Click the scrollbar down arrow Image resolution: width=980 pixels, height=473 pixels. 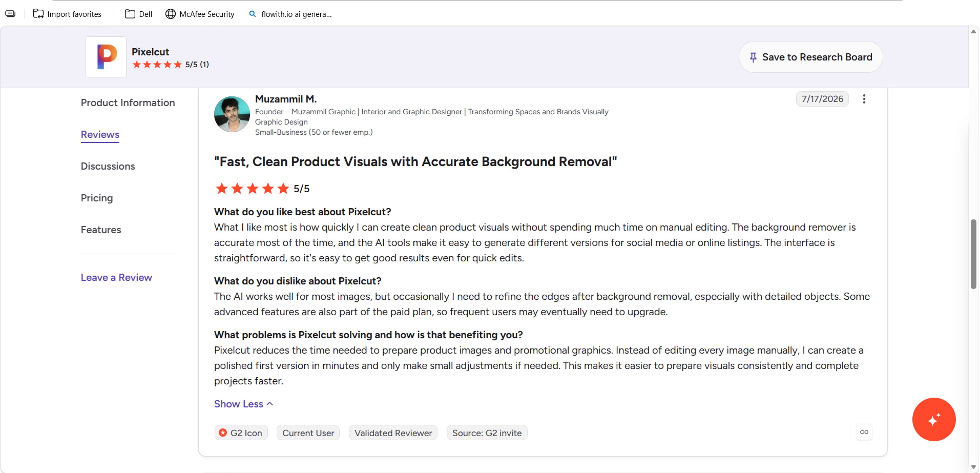click(973, 467)
